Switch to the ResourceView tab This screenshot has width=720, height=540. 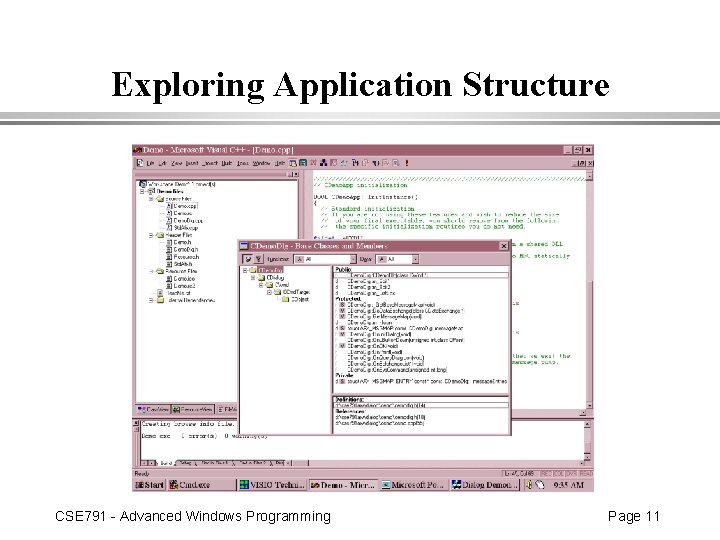click(193, 409)
